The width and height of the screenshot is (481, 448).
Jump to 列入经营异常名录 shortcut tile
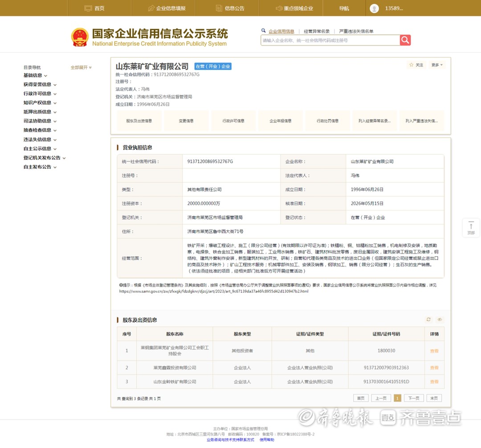[375, 121]
